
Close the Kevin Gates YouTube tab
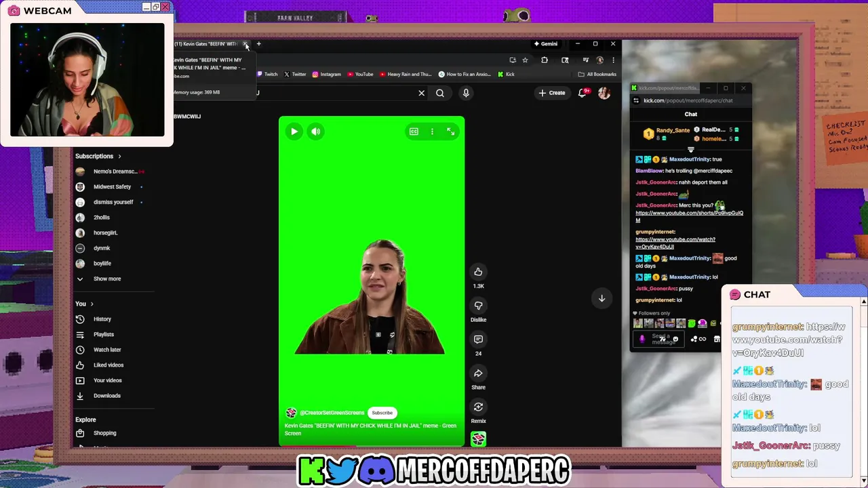[x=245, y=44]
